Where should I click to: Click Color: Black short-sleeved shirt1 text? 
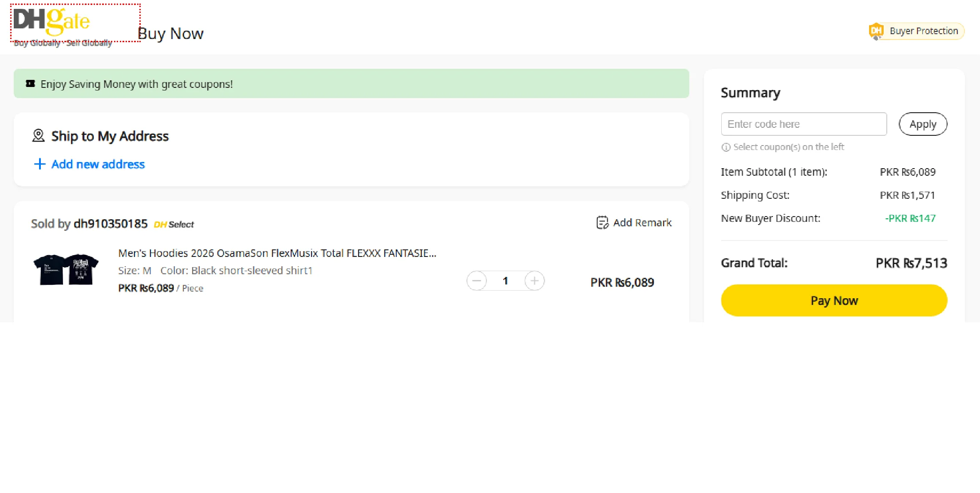pos(237,271)
